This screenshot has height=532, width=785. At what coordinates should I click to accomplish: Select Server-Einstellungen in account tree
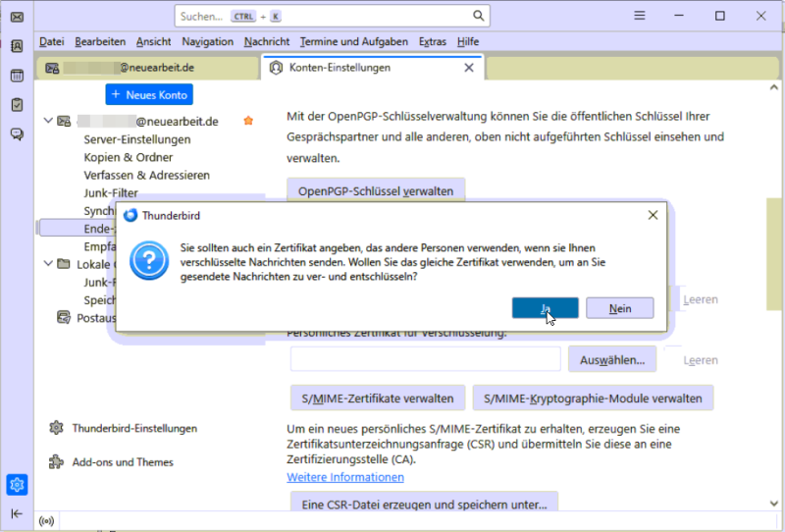click(x=137, y=139)
